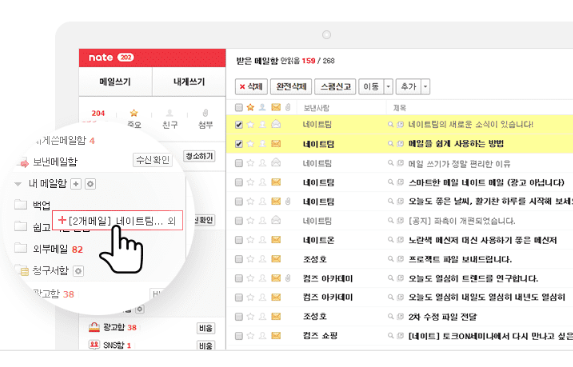
Task: Open '오늘도 열심히 내일도 열심히' message subject
Action: tap(487, 297)
